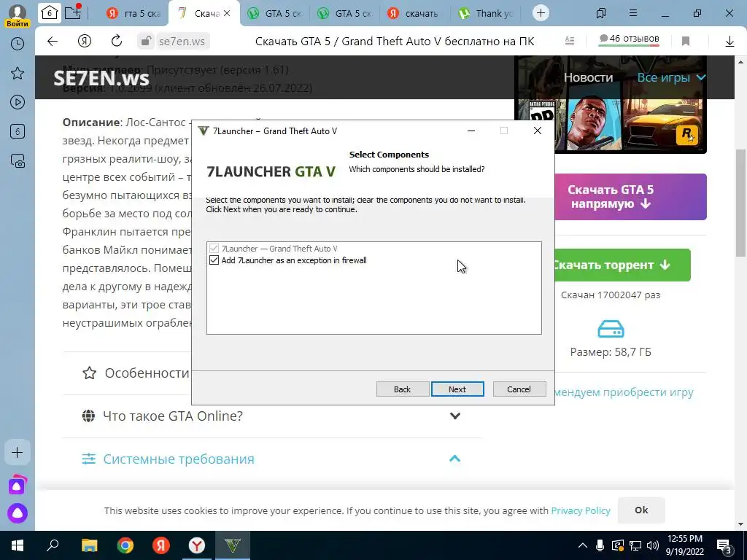Open the tab counter icon showing 6
The image size is (747, 560).
click(x=50, y=13)
